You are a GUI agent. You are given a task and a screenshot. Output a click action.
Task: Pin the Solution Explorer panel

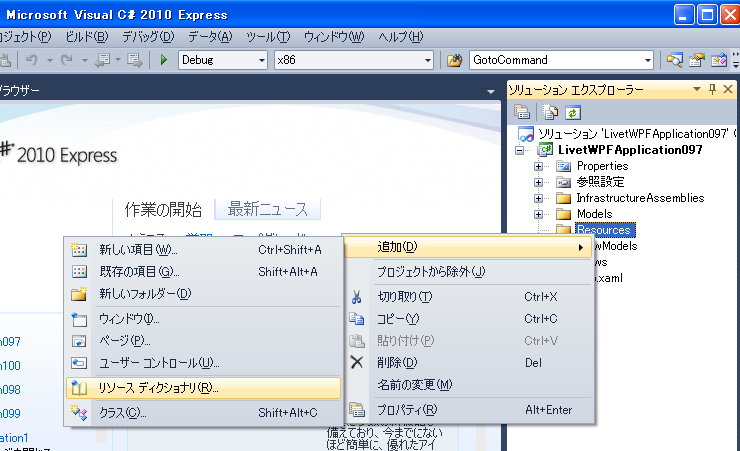pyautogui.click(x=712, y=89)
